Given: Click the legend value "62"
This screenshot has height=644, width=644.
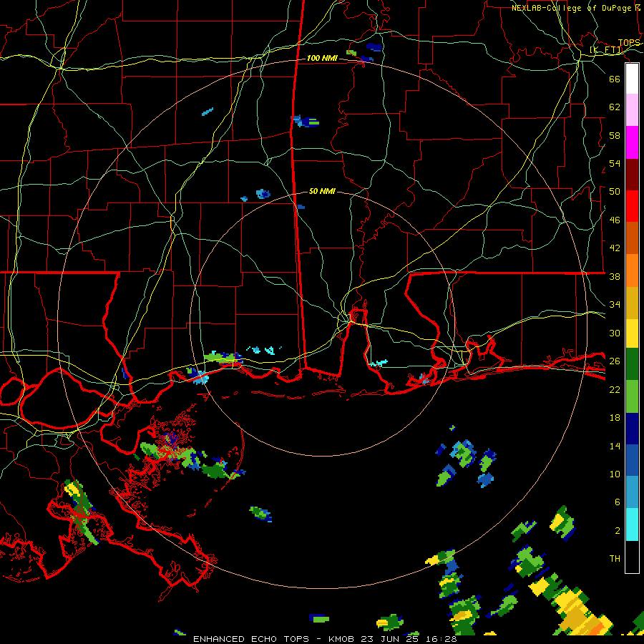Looking at the screenshot, I should (615, 107).
